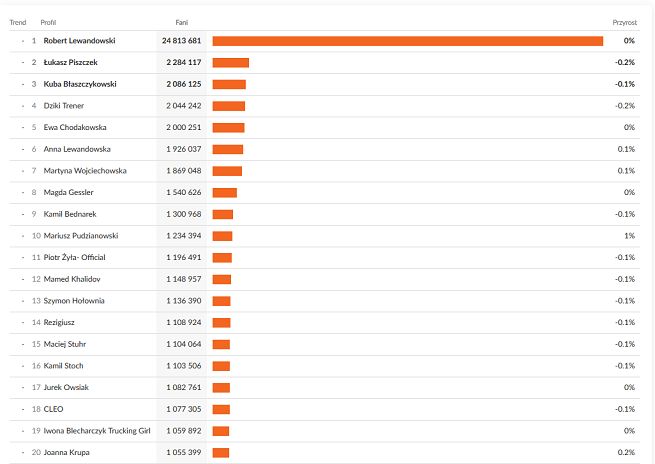Click the Profil column header
Image resolution: width=655 pixels, height=464 pixels.
48,21
